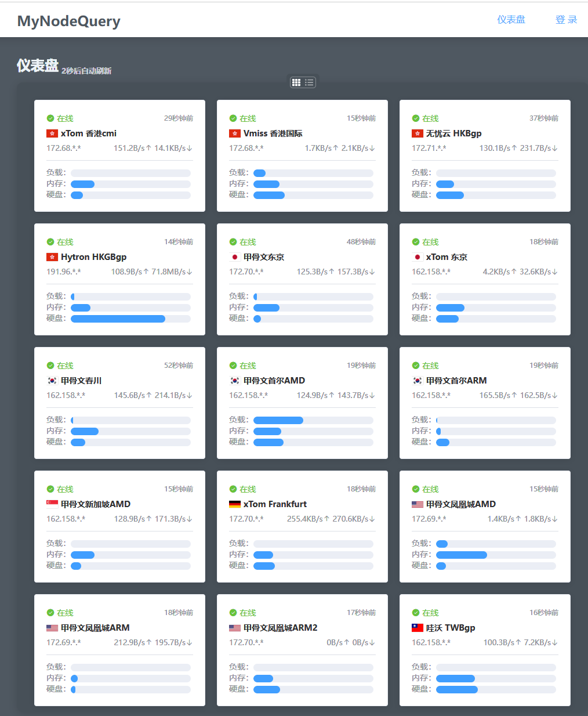
Task: Click green online check icon on Vmiss 香港国际
Action: point(233,118)
